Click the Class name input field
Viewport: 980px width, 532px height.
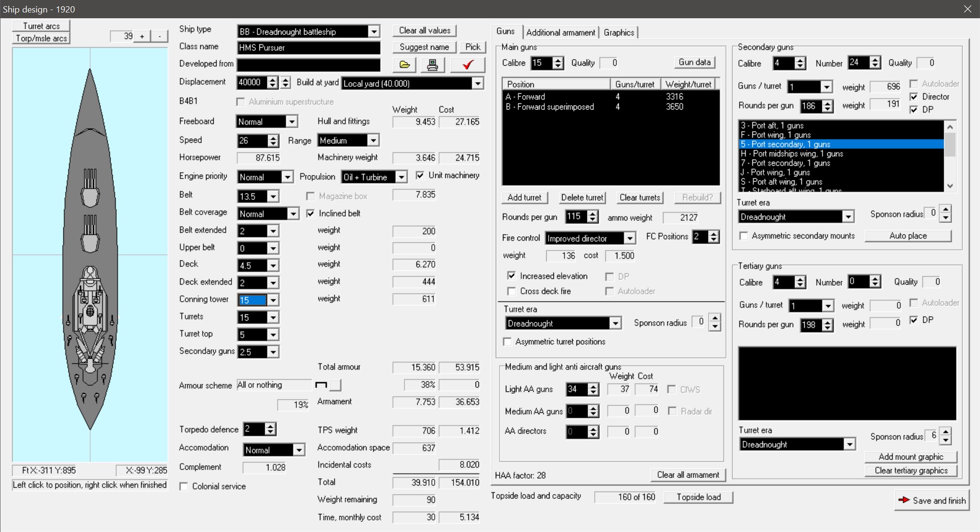pos(308,48)
